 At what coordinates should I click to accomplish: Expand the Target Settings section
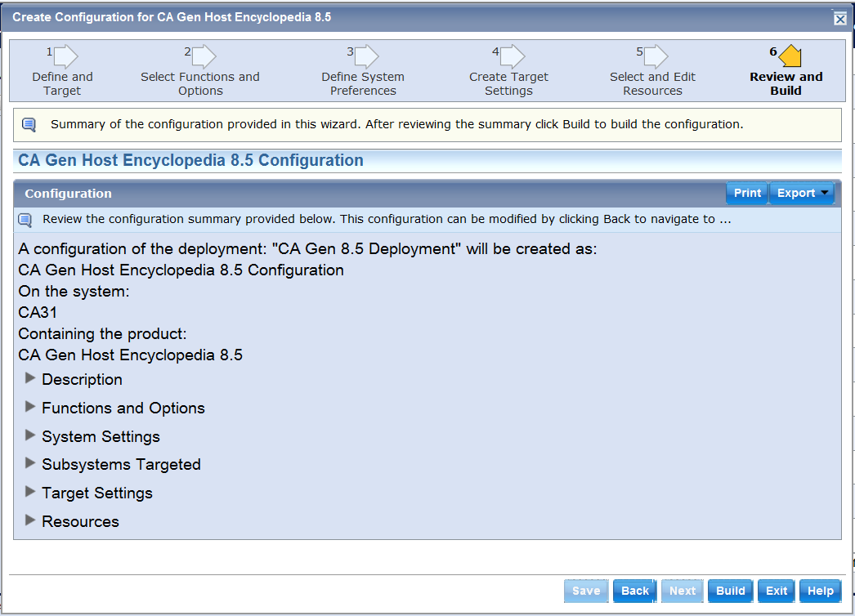pos(30,492)
